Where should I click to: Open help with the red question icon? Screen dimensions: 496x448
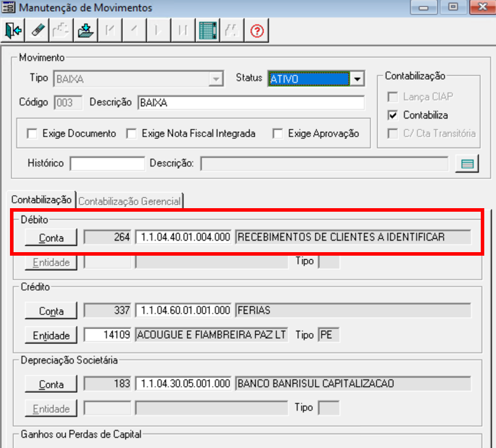click(257, 30)
